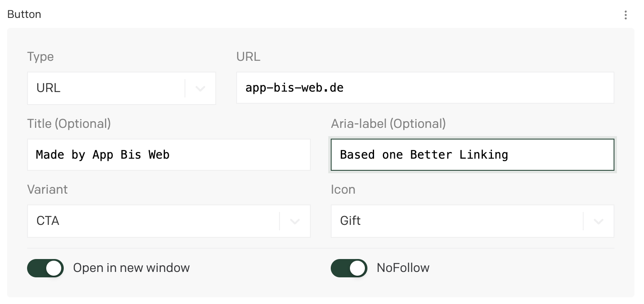Click the Title field containing Made by App Bis Web
The image size is (644, 304).
pos(169,154)
